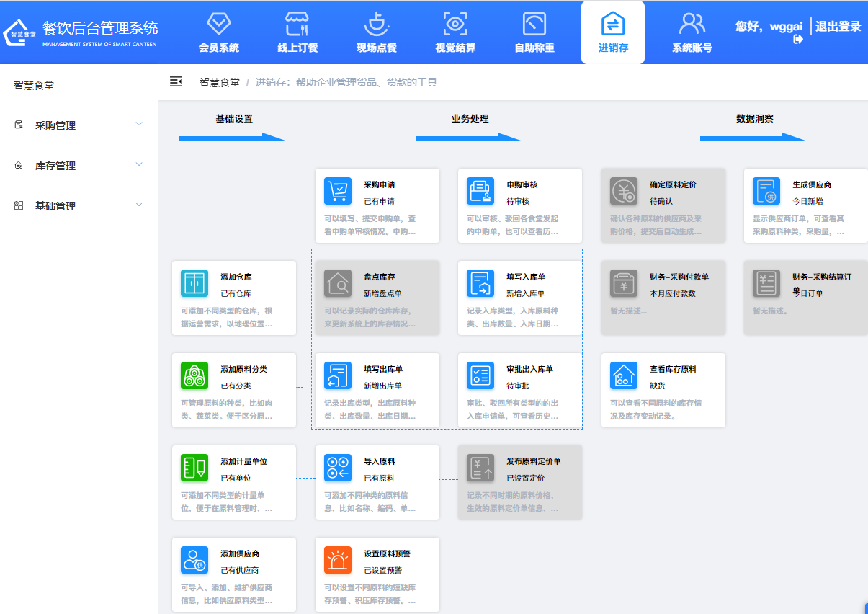The image size is (868, 614).
Task: Click the 添加仓库 warehouse icon
Action: click(x=194, y=283)
